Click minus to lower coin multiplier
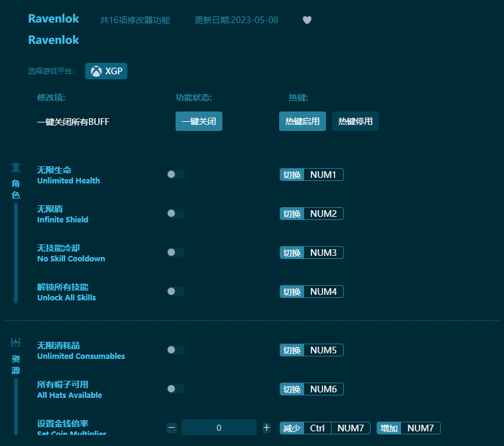 (x=171, y=428)
